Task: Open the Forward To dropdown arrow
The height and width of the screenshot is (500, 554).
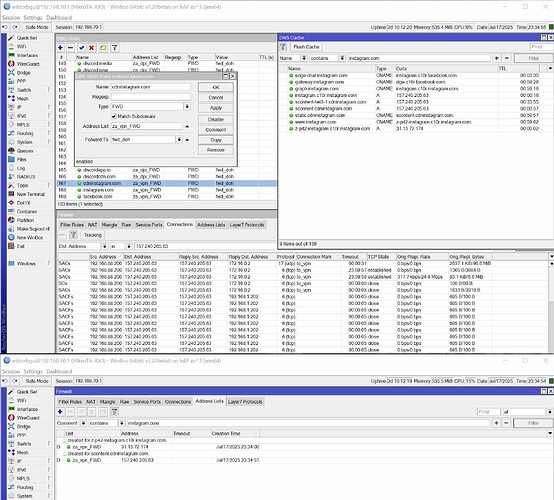Action: [x=179, y=140]
